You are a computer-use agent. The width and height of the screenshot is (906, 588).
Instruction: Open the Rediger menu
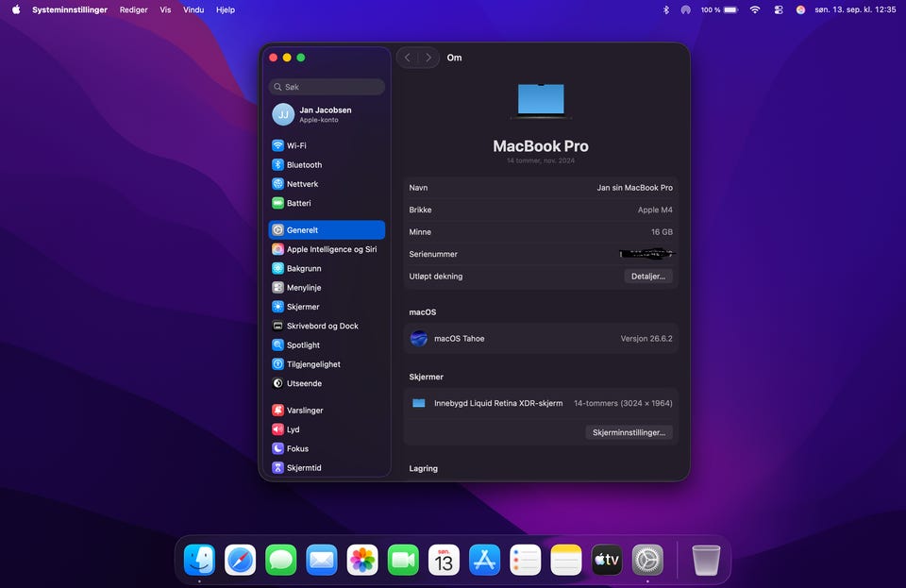click(x=133, y=9)
